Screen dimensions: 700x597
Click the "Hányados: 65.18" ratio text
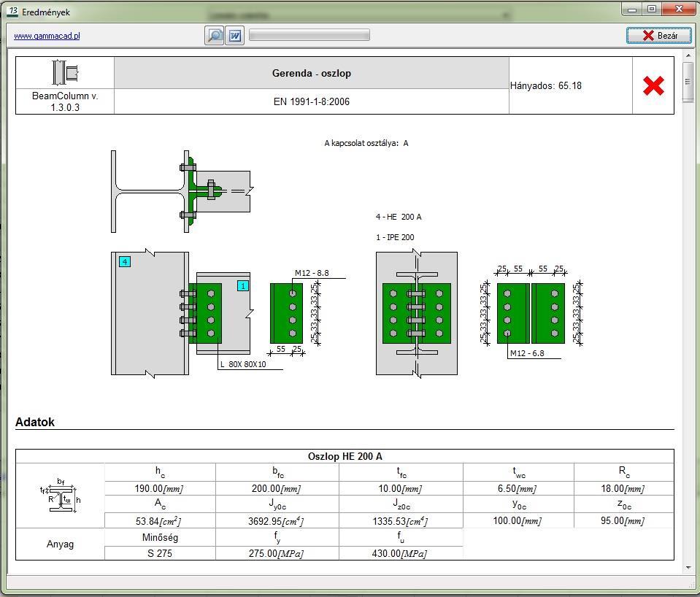tap(546, 85)
